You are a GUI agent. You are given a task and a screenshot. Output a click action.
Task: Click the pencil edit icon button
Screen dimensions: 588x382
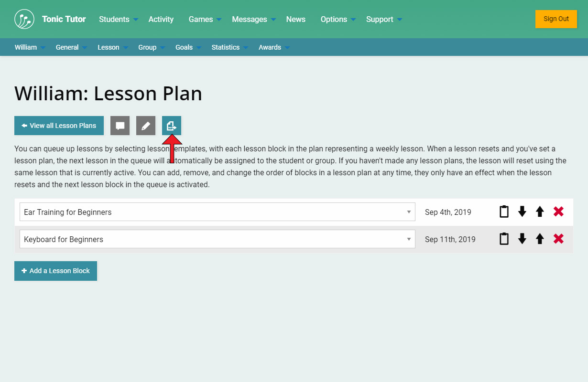coord(146,126)
